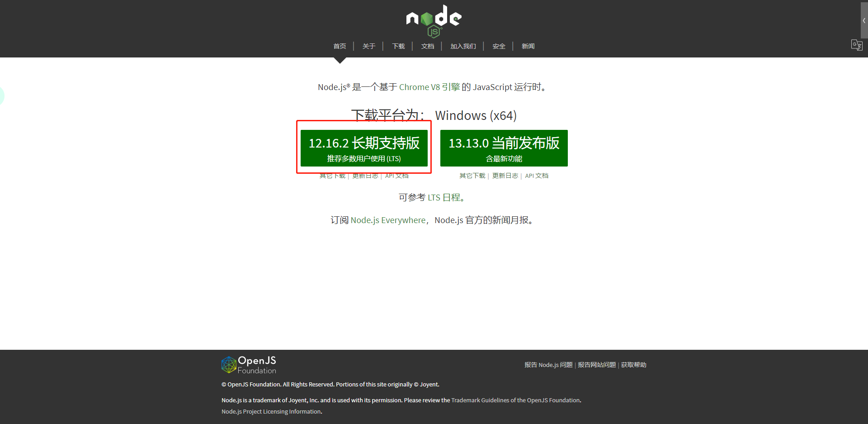Viewport: 868px width, 424px height.
Task: Open 加入我们 nav item
Action: coord(463,46)
